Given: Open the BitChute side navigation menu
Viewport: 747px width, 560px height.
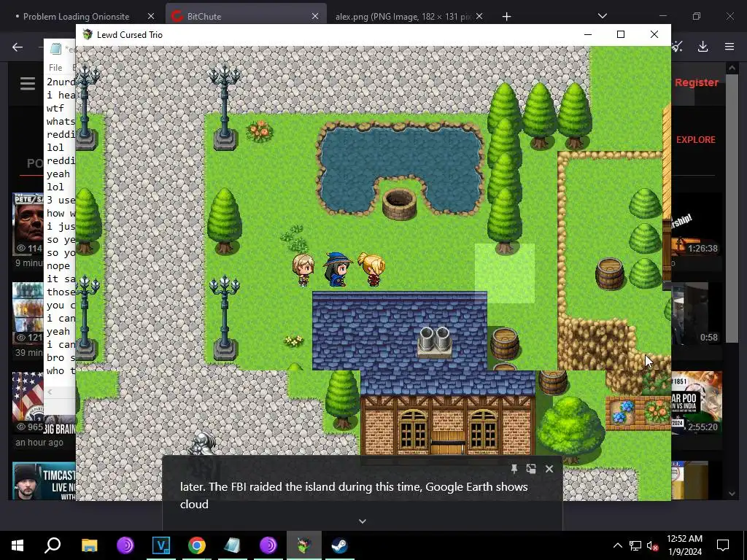Looking at the screenshot, I should coord(28,83).
